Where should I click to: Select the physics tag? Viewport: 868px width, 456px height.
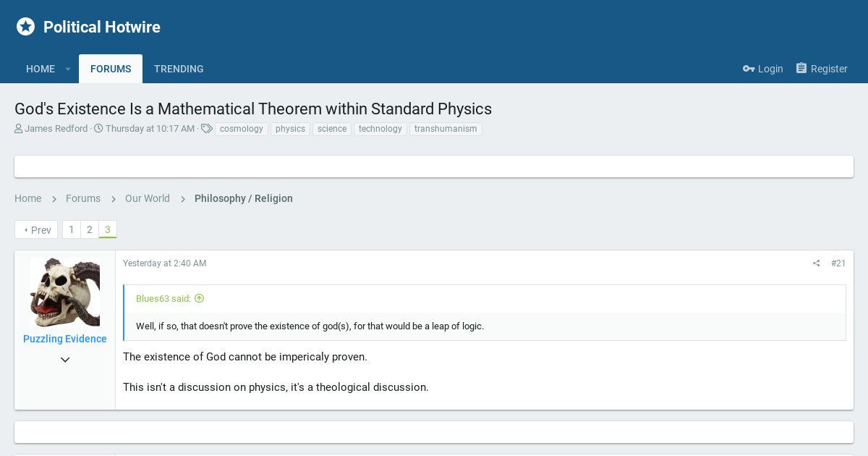(290, 129)
